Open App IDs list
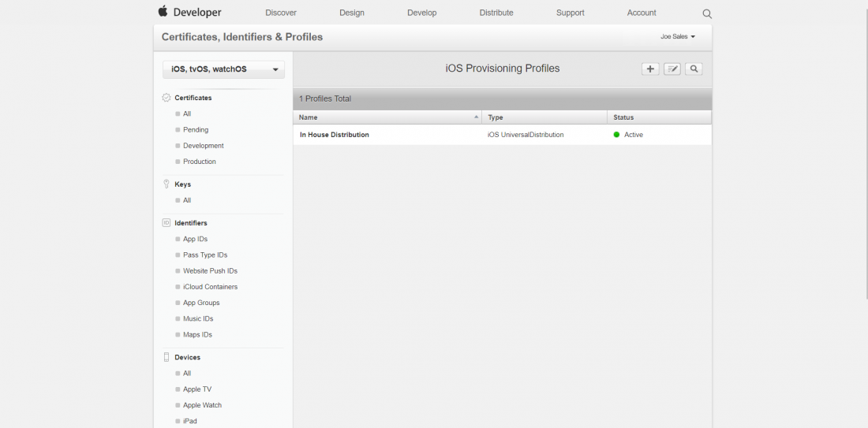The width and height of the screenshot is (868, 428). [x=195, y=240]
